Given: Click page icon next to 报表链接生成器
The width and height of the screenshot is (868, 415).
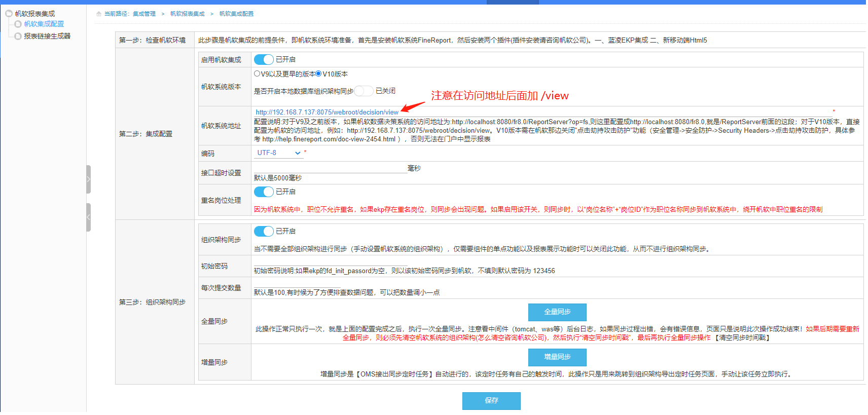Looking at the screenshot, I should pos(18,36).
